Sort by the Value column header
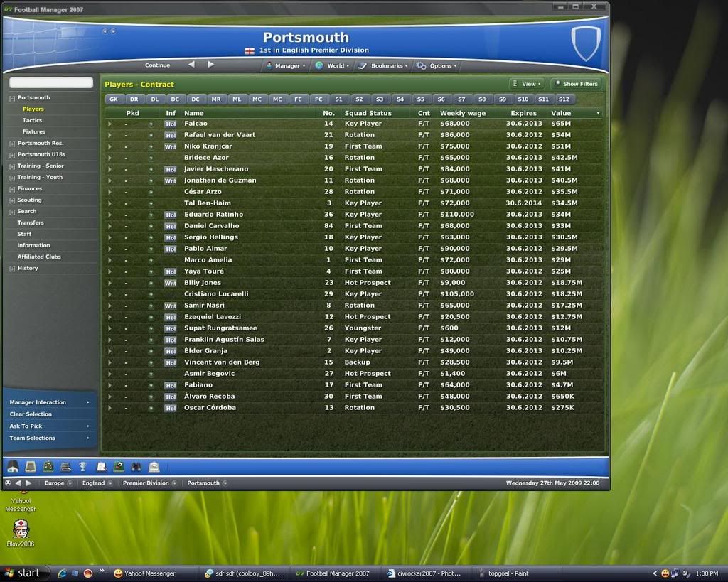The image size is (728, 582). pyautogui.click(x=561, y=113)
